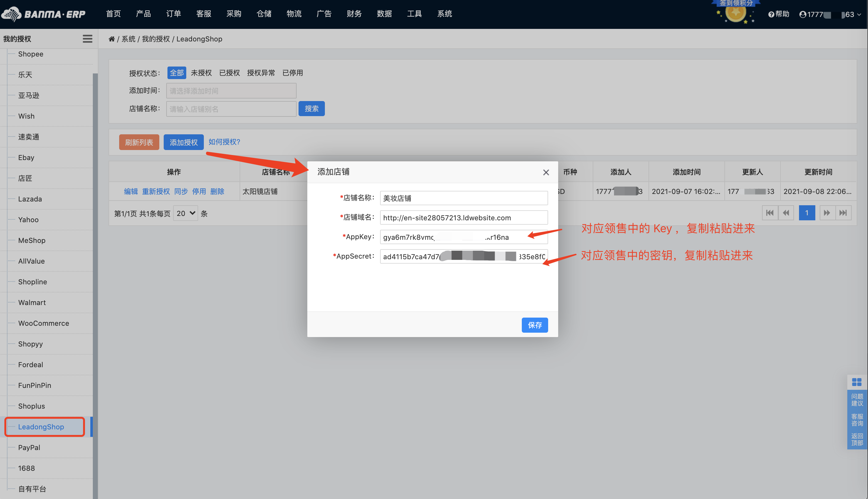Open 客服咨询 customer service panel

tap(857, 420)
